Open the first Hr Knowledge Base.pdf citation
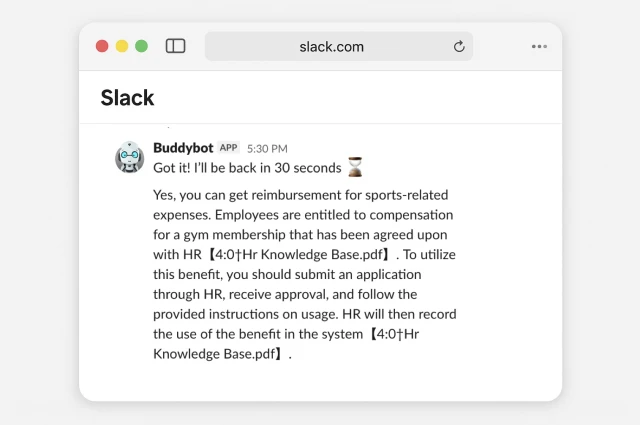Screen dimensions: 640x425 pos(300,254)
